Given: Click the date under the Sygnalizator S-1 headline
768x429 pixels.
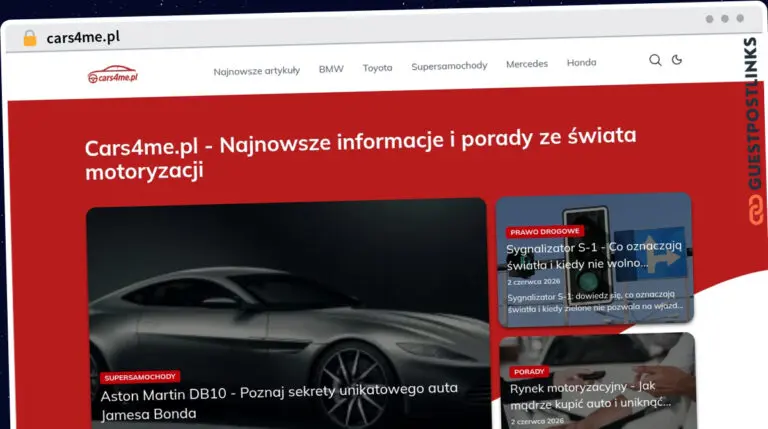Looking at the screenshot, I should click(533, 282).
